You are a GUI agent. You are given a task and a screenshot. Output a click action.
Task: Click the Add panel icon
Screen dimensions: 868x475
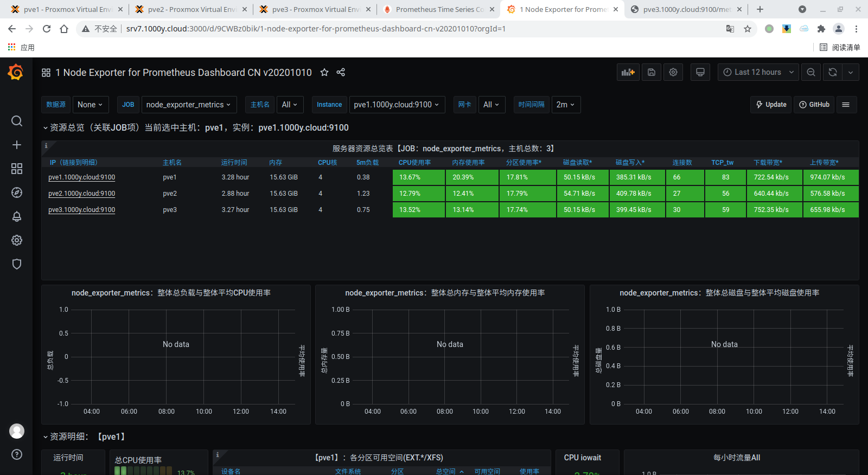tap(628, 72)
